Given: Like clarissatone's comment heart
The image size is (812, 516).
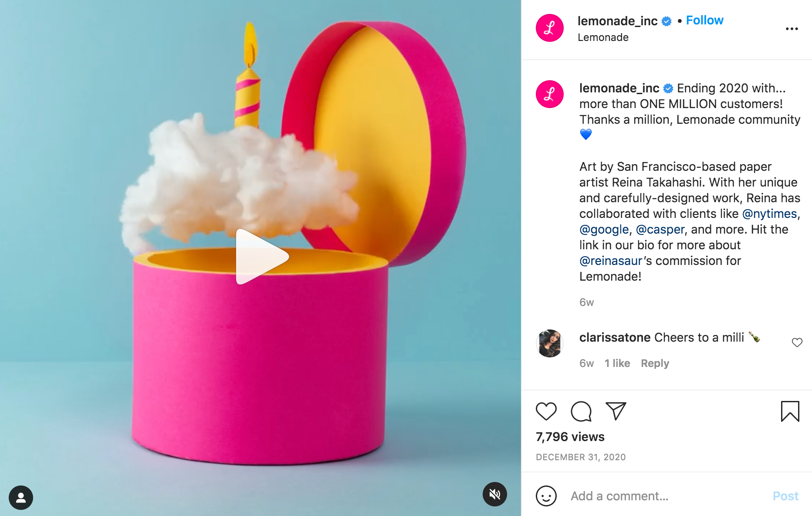Looking at the screenshot, I should pos(797,343).
